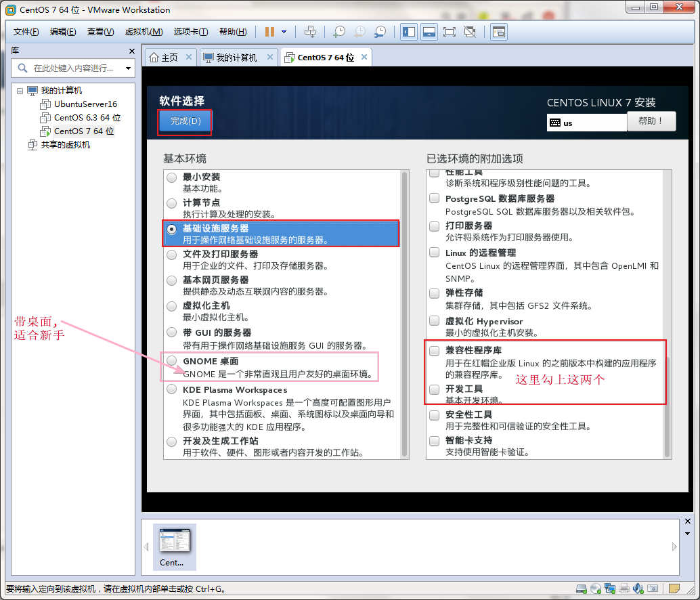
Task: Open the 编辑(E) menu
Action: tap(63, 32)
